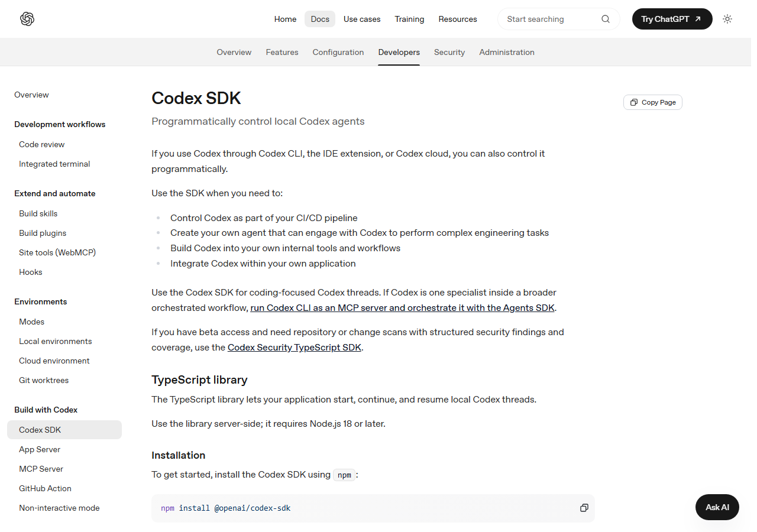Open sidebar Overview link
757x532 pixels.
tap(31, 95)
